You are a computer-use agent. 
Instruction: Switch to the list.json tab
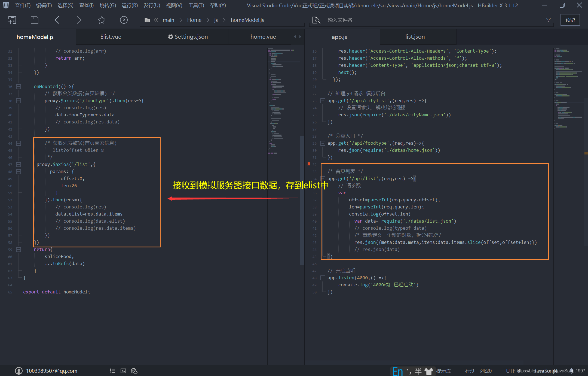(415, 37)
